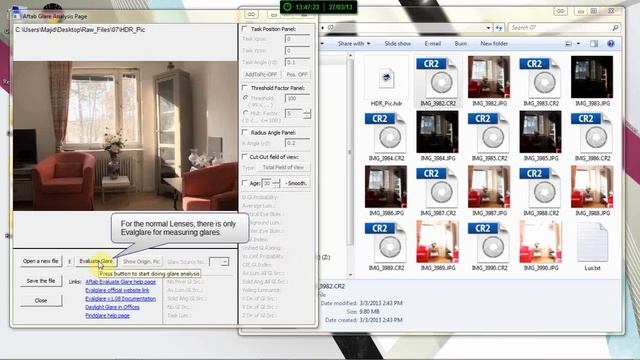
Task: Select Threshold radio button
Action: 246,98
